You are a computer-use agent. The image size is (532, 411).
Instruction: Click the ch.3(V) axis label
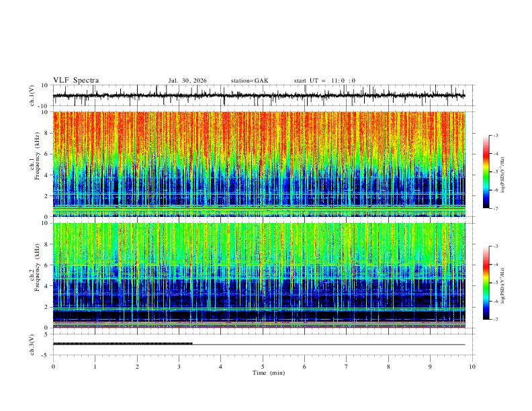32,345
